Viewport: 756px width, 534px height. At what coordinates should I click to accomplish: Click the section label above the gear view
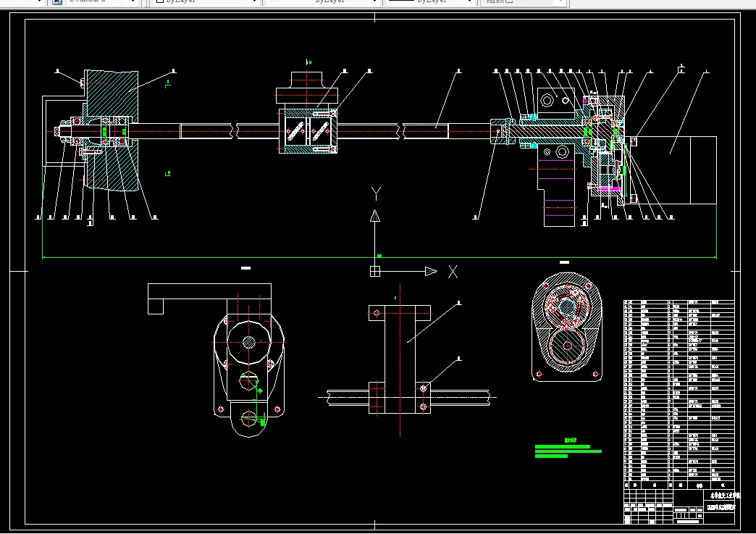tap(565, 262)
